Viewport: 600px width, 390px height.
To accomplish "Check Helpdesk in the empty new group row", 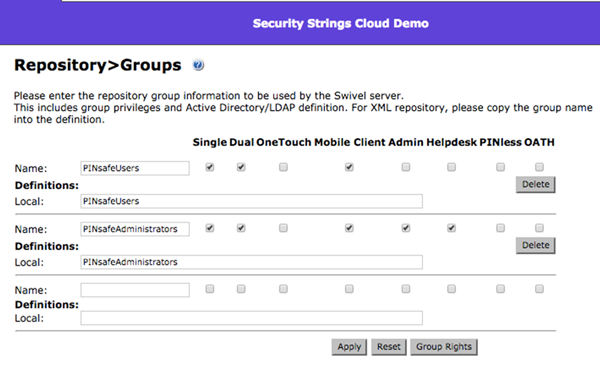I will tap(452, 289).
